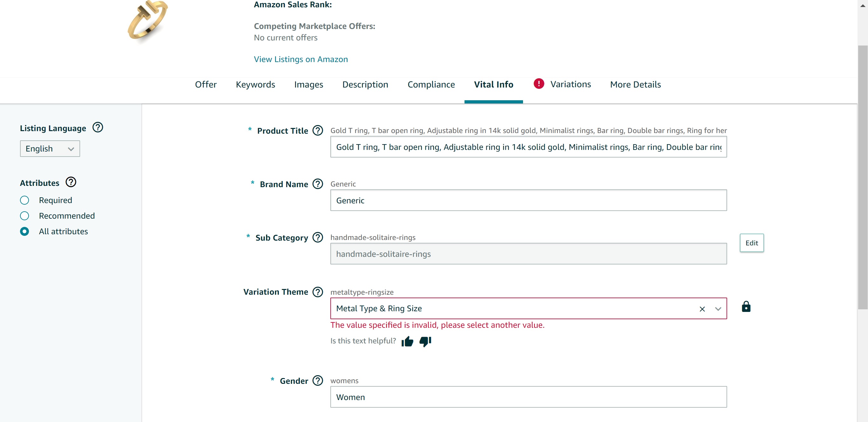Select the All attributes radio button

click(24, 231)
